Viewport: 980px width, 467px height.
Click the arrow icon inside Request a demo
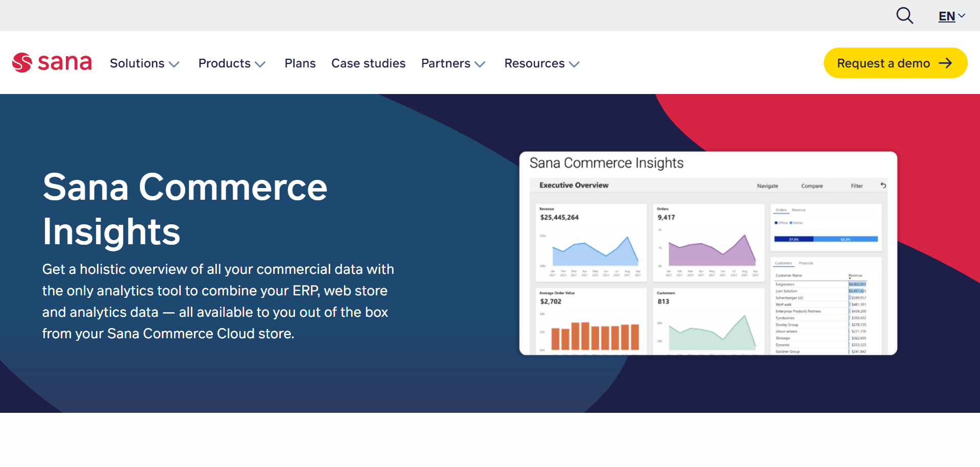tap(946, 63)
